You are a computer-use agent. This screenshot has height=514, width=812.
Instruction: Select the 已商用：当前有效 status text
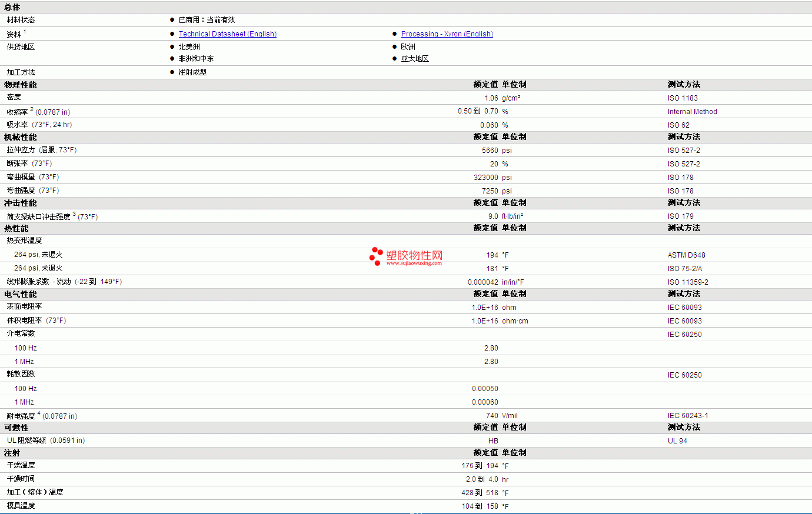(207, 20)
